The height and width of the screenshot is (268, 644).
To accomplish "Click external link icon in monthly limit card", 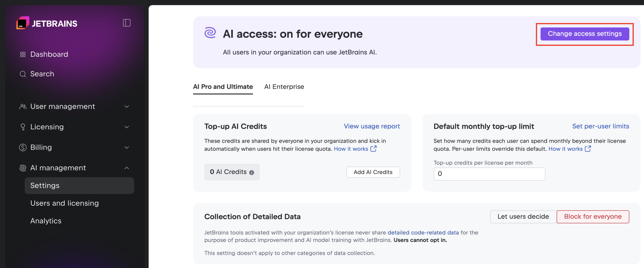I will click(588, 149).
